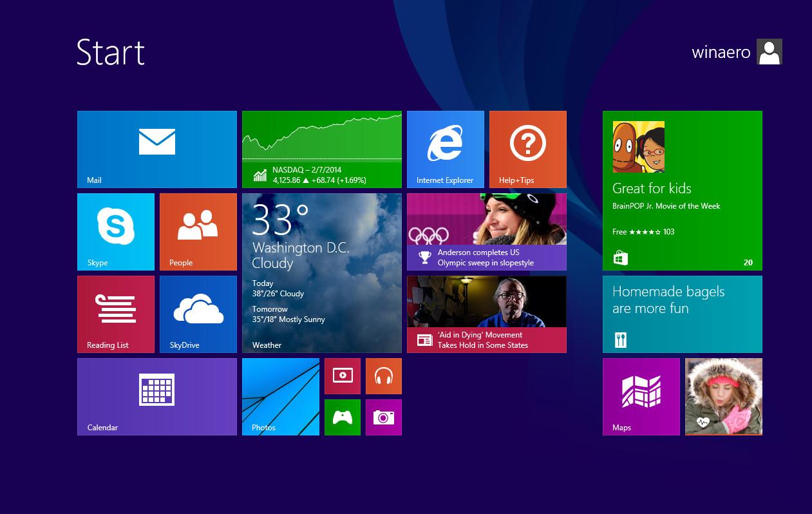Open the Help+Tips tile
812x514 pixels.
[528, 149]
